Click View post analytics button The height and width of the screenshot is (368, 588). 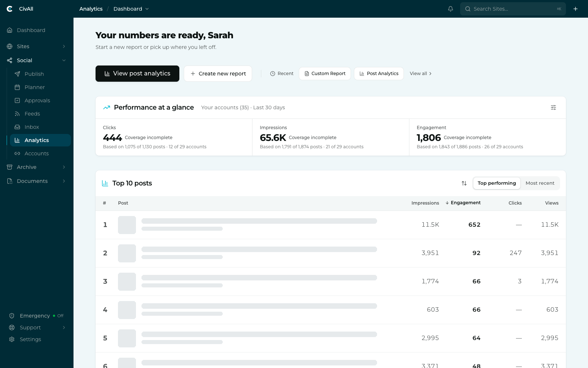coord(137,74)
